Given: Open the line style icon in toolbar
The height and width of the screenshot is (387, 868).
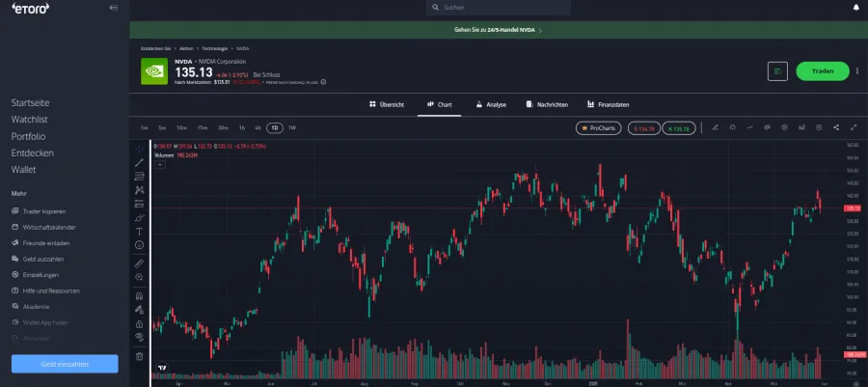Looking at the screenshot, I should tap(749, 128).
